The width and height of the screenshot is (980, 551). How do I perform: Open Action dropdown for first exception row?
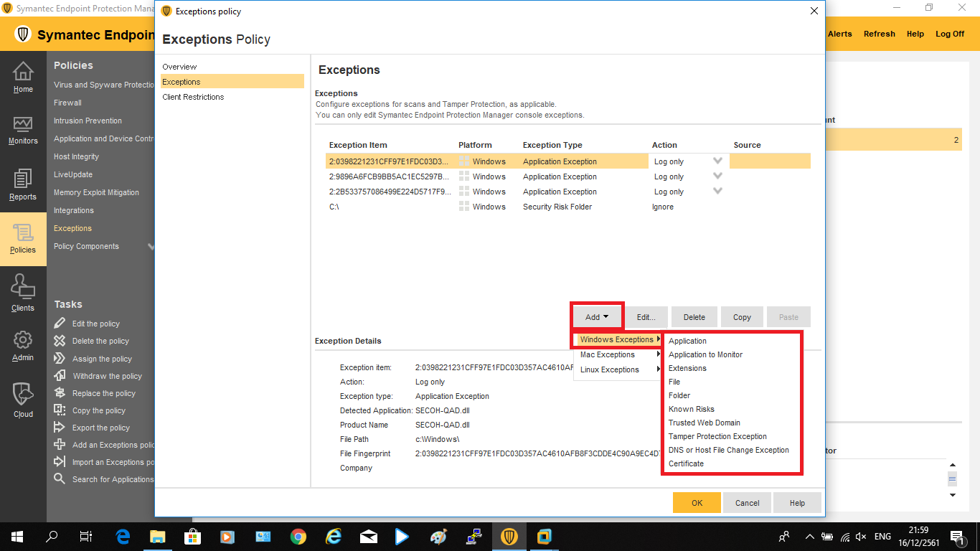(x=717, y=161)
